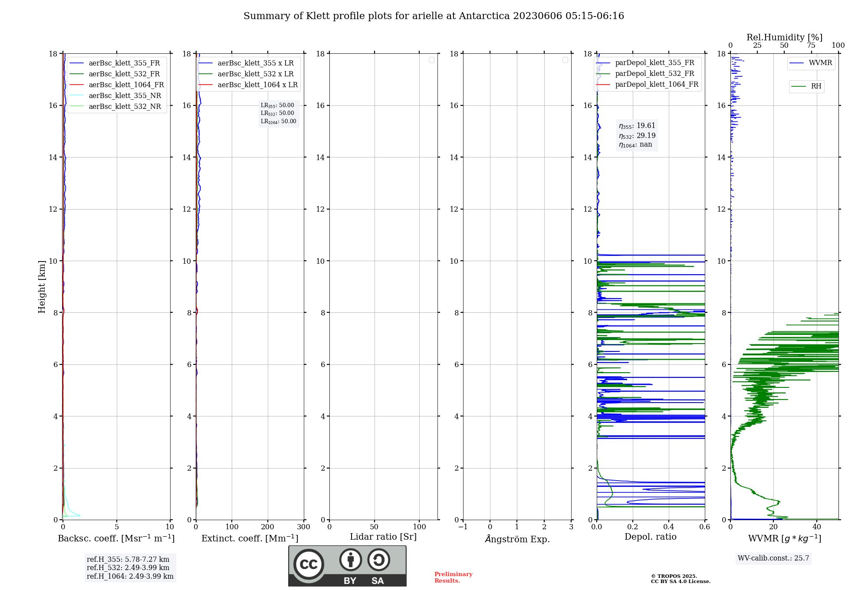This screenshot has height=590, width=868.
Task: Click the ref.H_355 reference height text
Action: [x=128, y=559]
